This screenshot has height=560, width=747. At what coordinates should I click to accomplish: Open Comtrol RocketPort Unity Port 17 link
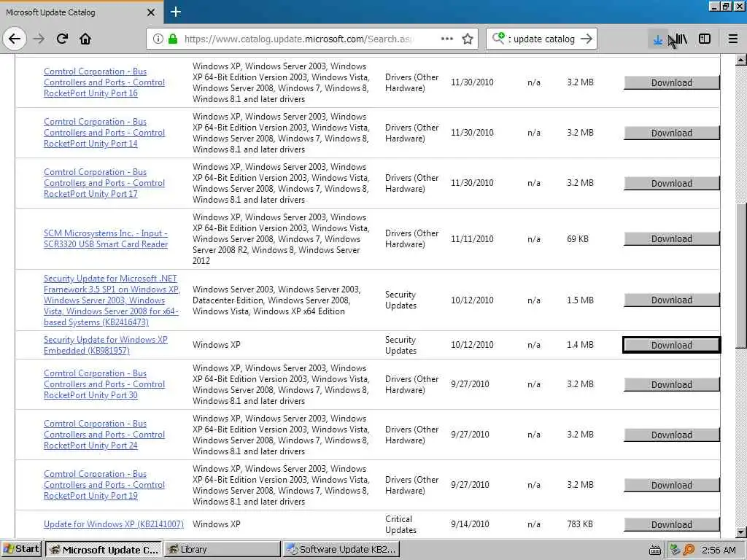pos(104,183)
